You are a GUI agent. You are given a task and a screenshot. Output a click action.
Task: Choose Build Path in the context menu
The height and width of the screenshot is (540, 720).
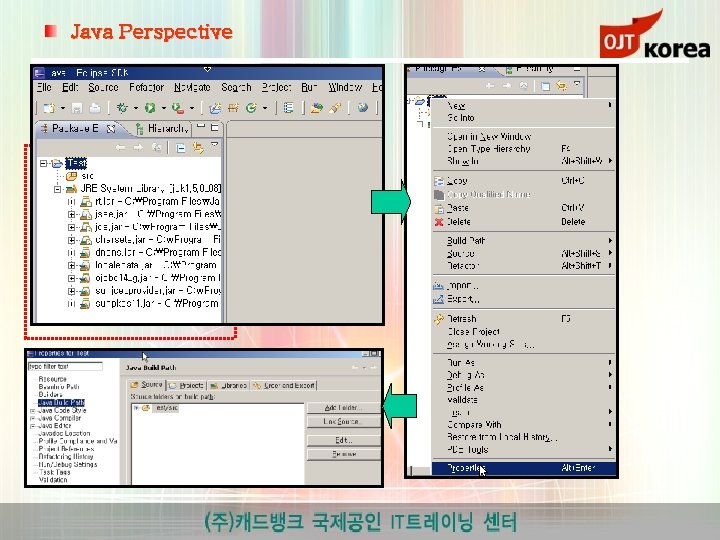coord(524,241)
